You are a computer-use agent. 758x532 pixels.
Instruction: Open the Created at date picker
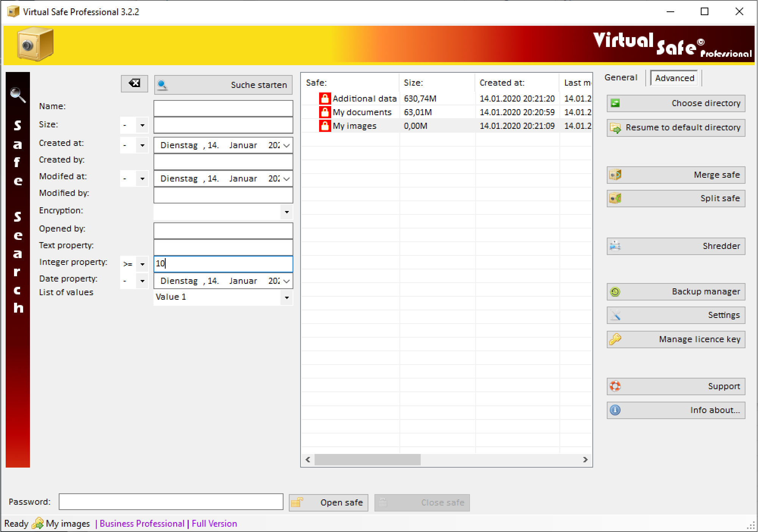[x=287, y=146]
